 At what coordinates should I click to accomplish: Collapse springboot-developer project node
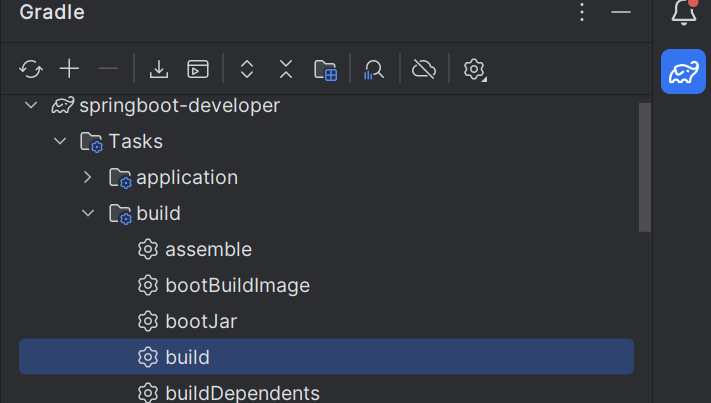point(31,105)
